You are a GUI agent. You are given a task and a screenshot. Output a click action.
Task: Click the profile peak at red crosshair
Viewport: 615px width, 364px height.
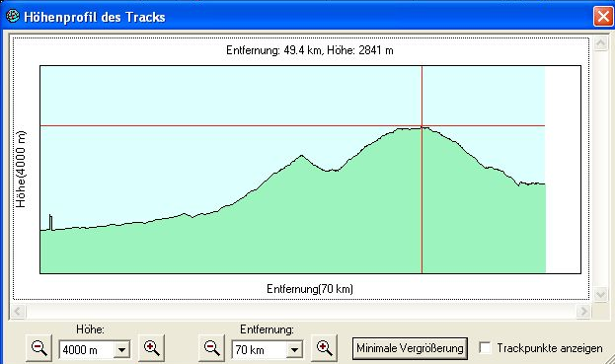click(x=423, y=126)
